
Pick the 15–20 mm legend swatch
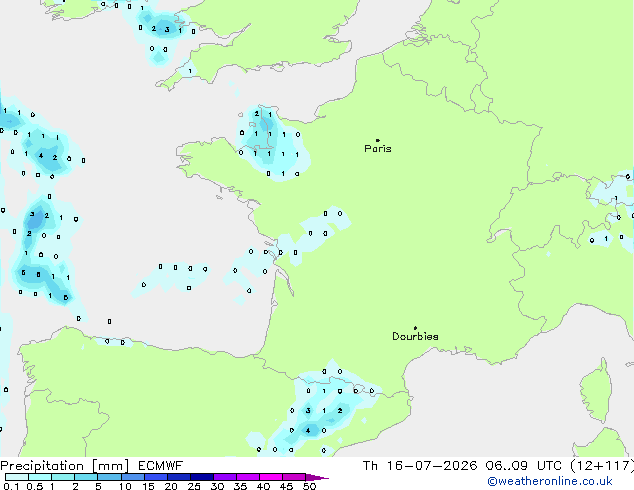(155, 477)
